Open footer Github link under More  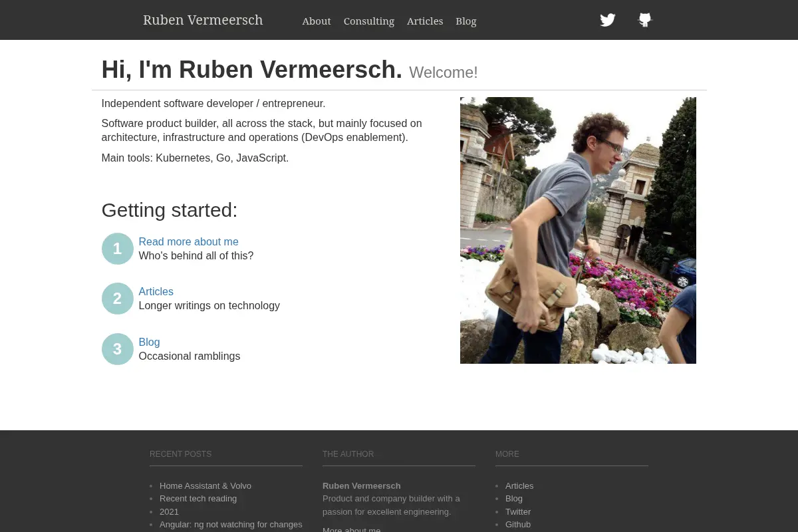(518, 524)
